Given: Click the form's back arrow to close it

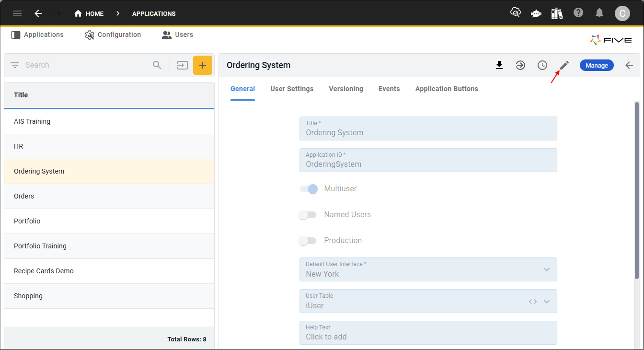Looking at the screenshot, I should (x=630, y=65).
